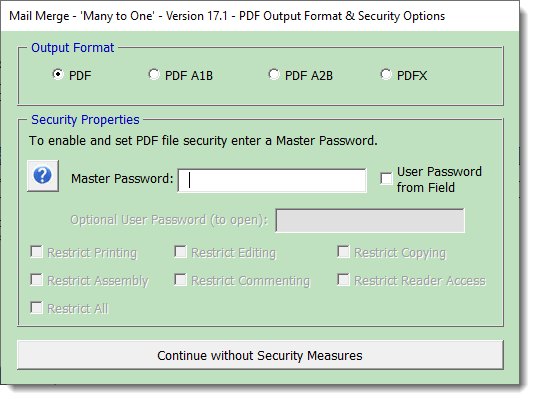Image resolution: width=535 pixels, height=400 pixels.
Task: Choose the PDF A1B output format
Action: pyautogui.click(x=154, y=74)
